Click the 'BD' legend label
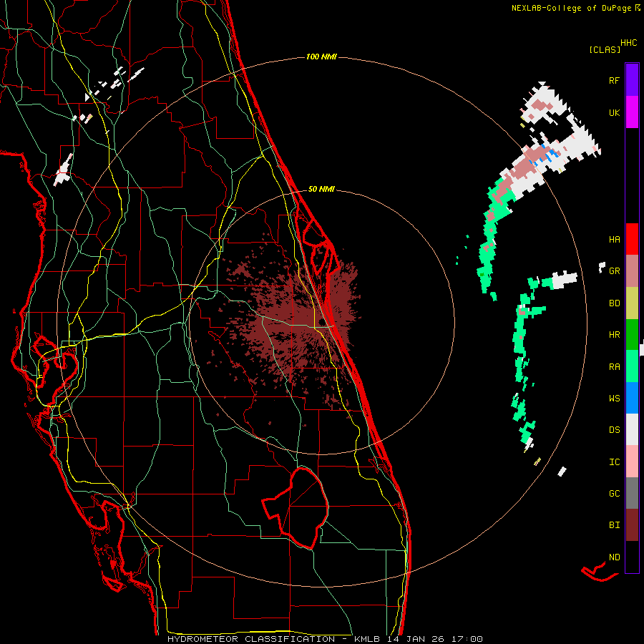Screen dimensions: 644x644 point(614,303)
